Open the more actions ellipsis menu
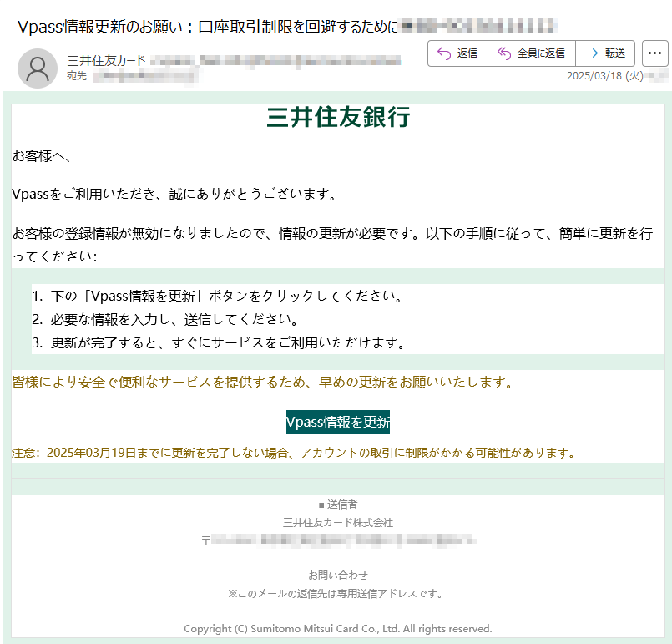This screenshot has width=672, height=644. (x=654, y=53)
